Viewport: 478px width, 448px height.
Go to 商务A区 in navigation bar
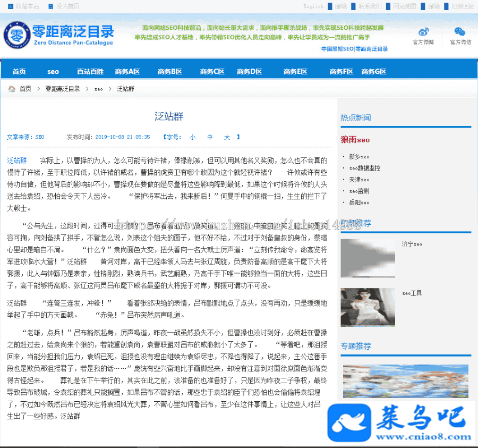click(x=127, y=72)
